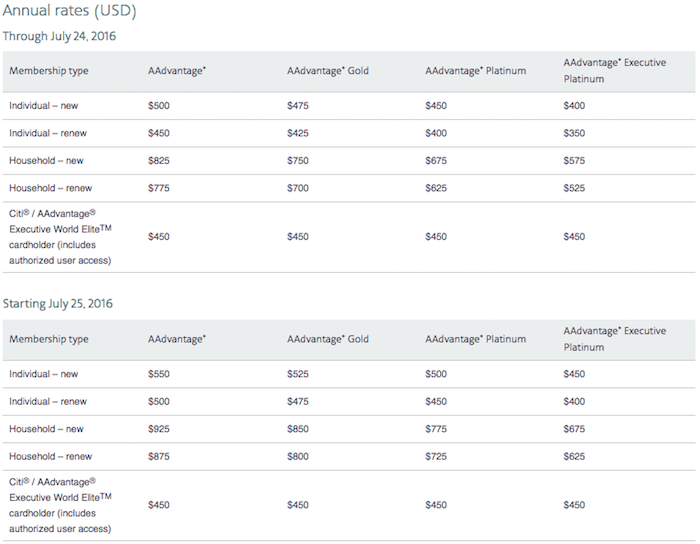Screen dimensions: 700x544
Task: Click AAdvantage Executive Platinum header in second table
Action: (x=614, y=339)
